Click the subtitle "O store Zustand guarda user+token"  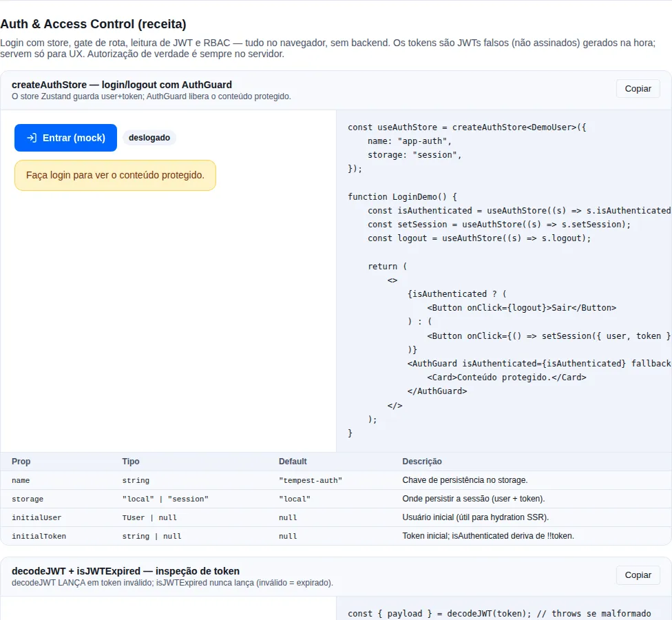point(151,96)
